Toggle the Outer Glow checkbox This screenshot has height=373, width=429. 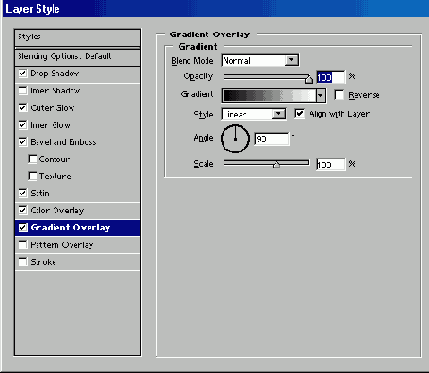(23, 108)
